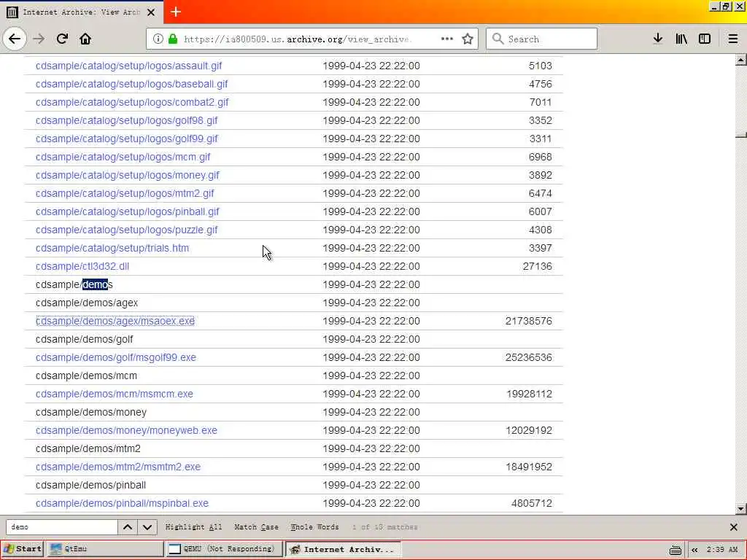Open pinball.gif file link
Image resolution: width=747 pixels, height=560 pixels.
[127, 211]
